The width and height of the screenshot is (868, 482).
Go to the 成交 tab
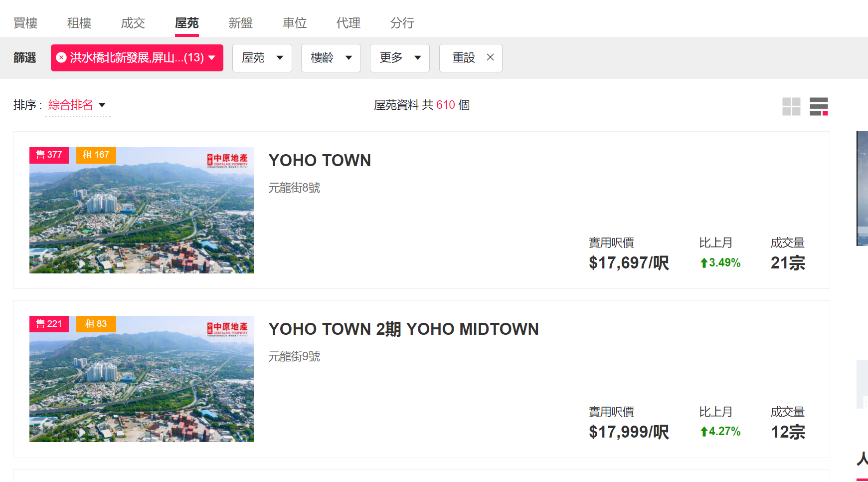(x=133, y=23)
